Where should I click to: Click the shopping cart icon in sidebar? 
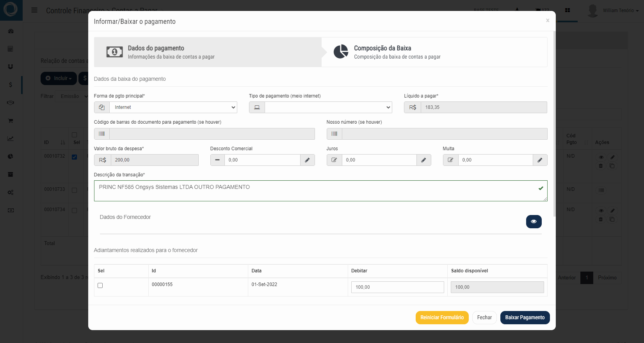coord(11,121)
